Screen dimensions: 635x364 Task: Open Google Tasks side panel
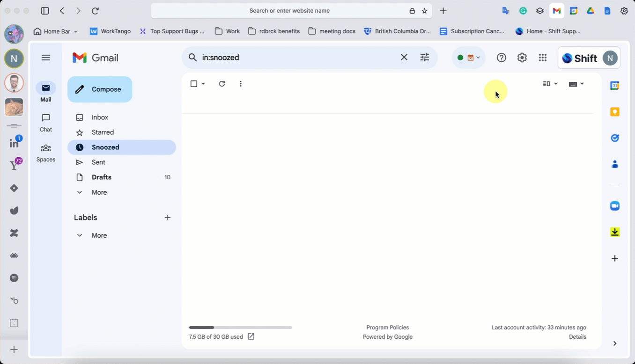(615, 138)
